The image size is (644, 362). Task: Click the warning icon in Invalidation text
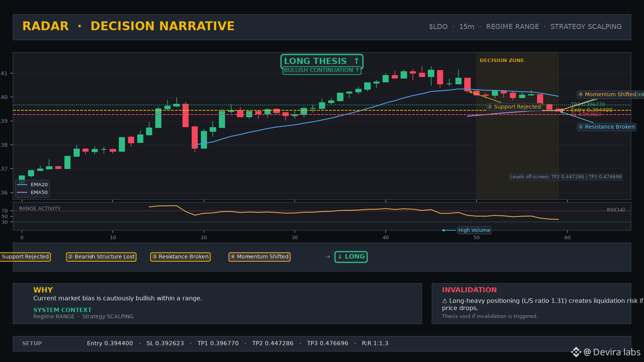click(x=445, y=301)
